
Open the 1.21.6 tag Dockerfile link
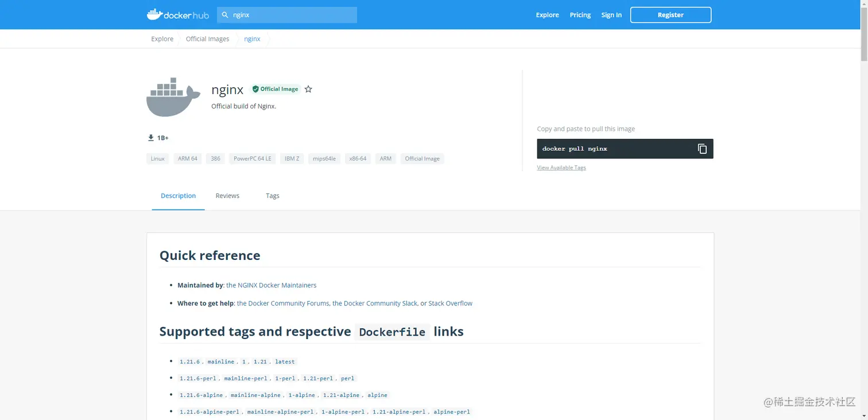click(189, 361)
